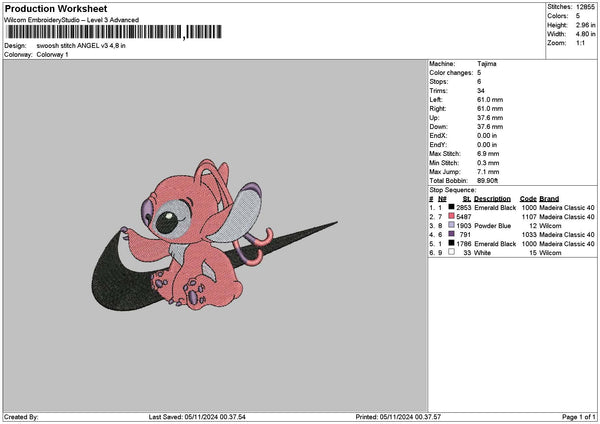Click the Stitches value '12855'
The height and width of the screenshot is (424, 600).
pyautogui.click(x=585, y=7)
